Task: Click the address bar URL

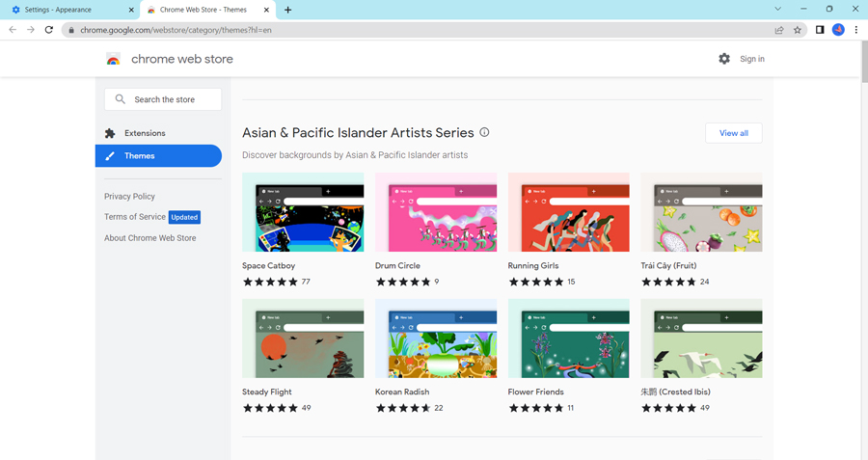Action: pos(176,31)
